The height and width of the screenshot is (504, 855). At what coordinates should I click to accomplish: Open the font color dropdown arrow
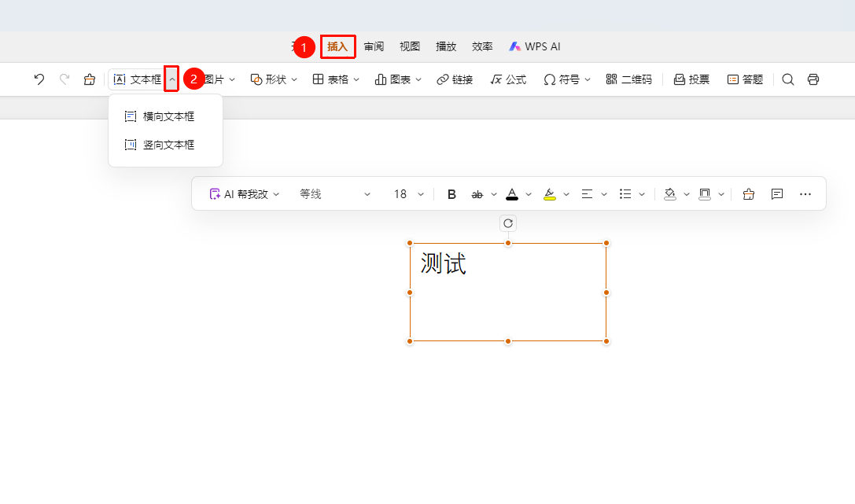(x=529, y=194)
